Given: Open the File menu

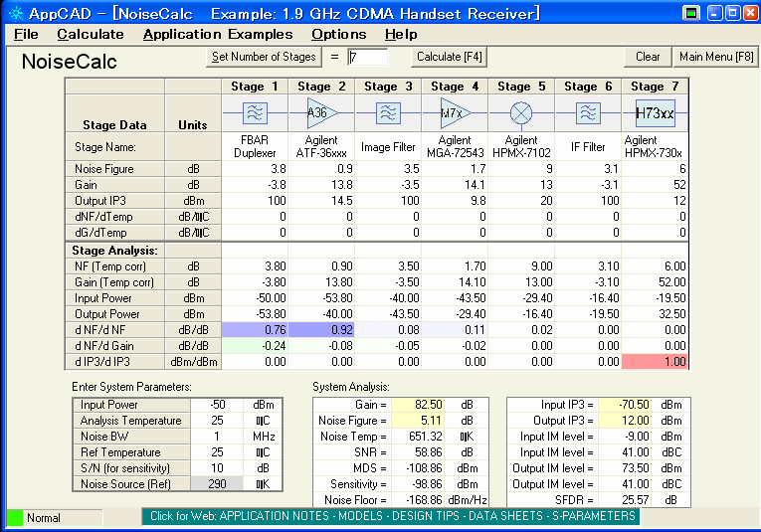Looking at the screenshot, I should pos(26,35).
